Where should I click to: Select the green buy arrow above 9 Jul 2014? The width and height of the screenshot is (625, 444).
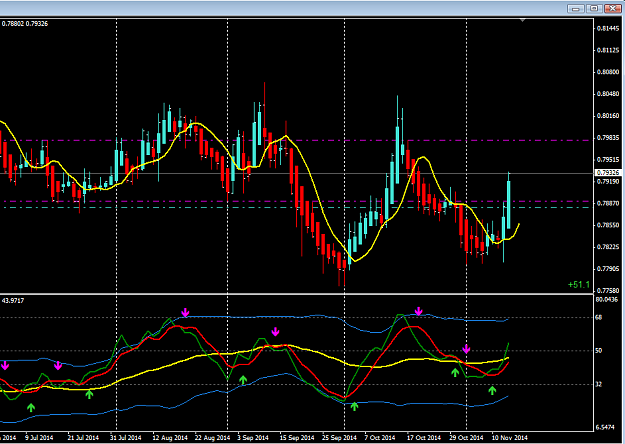pos(31,407)
